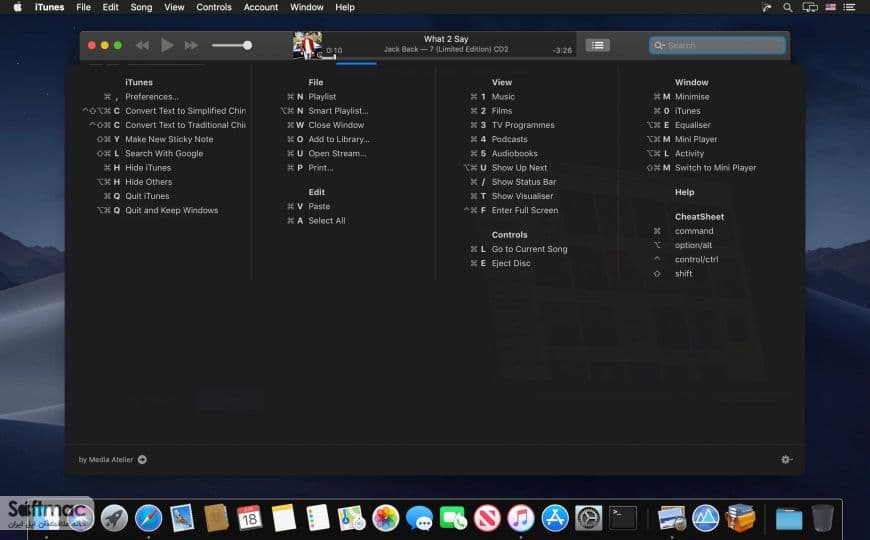
Task: Choose Eject Disc shortcut
Action: [x=510, y=264]
